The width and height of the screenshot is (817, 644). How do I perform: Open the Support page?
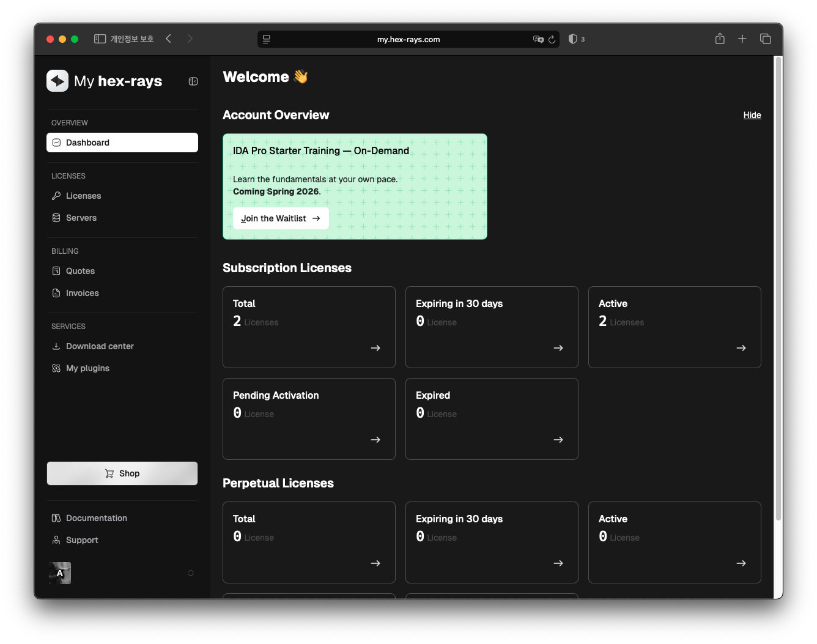pos(82,540)
